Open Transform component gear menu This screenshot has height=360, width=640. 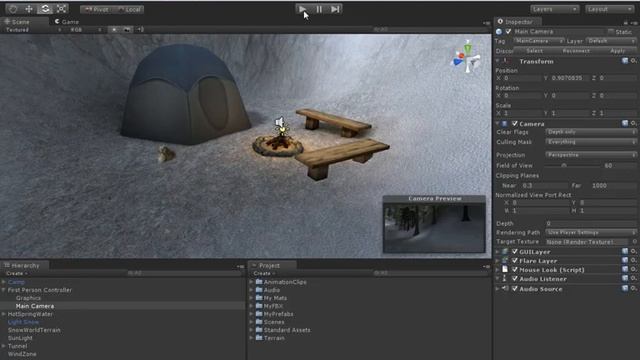633,61
